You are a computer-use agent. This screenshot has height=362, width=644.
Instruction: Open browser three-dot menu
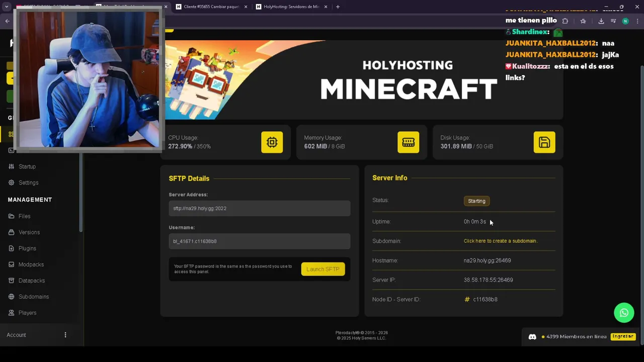[637, 21]
